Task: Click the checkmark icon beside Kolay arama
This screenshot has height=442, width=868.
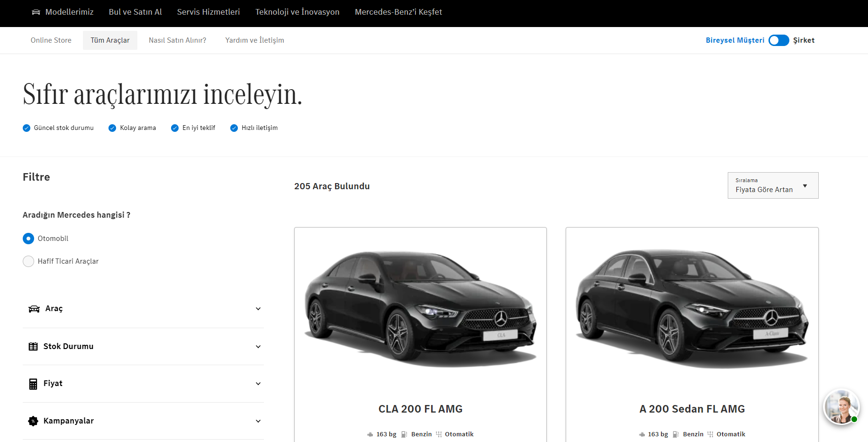Action: [x=112, y=128]
